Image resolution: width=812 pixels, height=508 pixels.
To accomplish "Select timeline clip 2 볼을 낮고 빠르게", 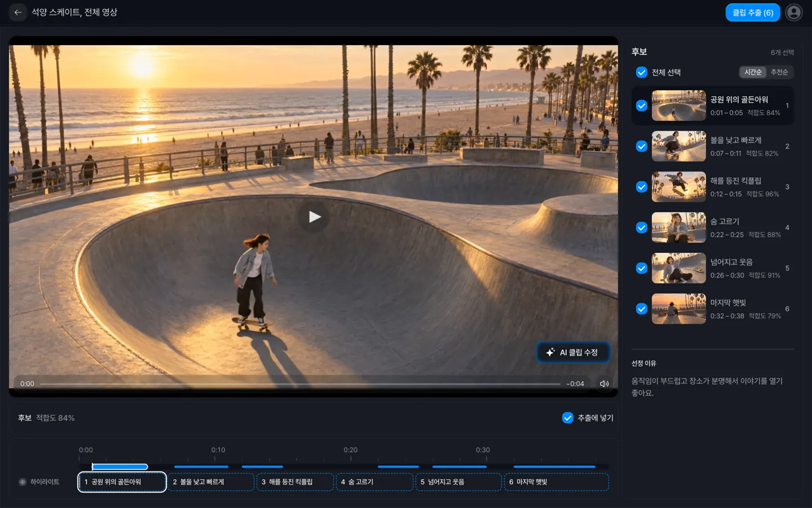I will pyautogui.click(x=211, y=482).
